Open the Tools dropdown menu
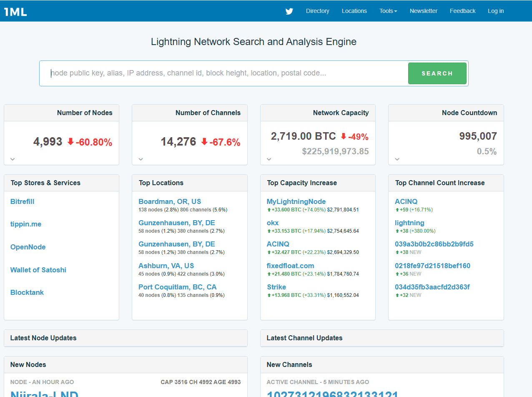This screenshot has height=397, width=532. tap(388, 11)
